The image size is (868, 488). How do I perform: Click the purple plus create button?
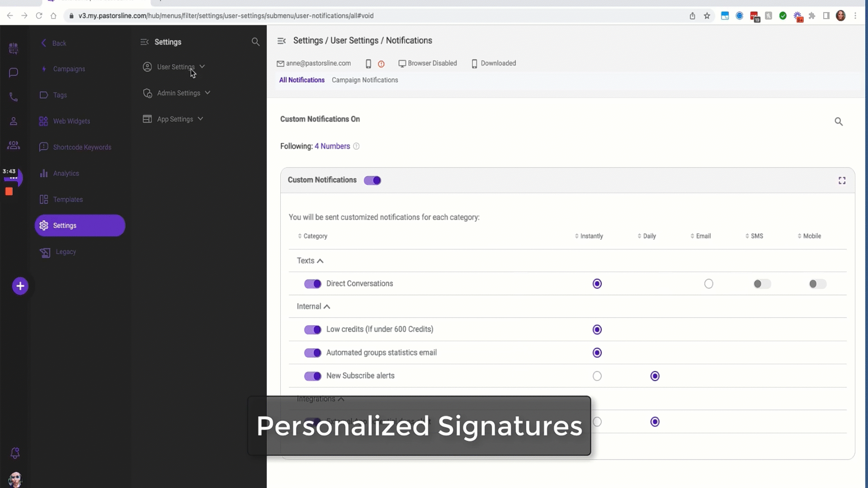pyautogui.click(x=20, y=286)
